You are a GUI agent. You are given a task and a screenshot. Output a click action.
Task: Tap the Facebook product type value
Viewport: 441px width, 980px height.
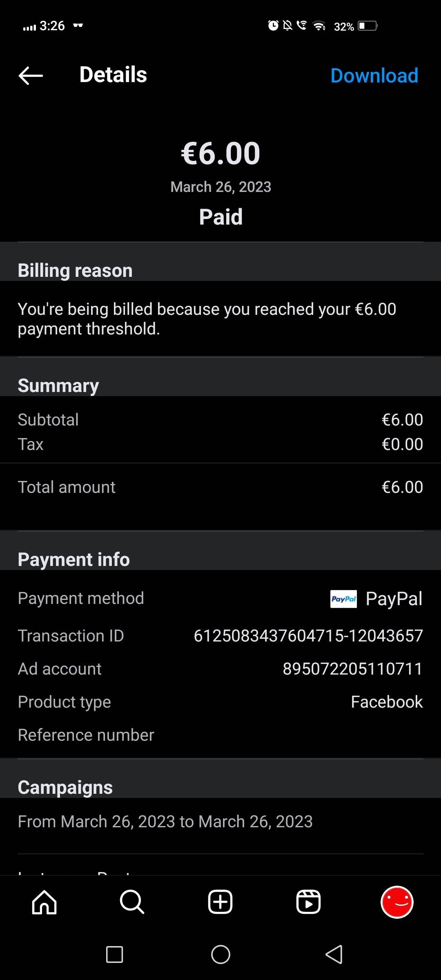387,702
